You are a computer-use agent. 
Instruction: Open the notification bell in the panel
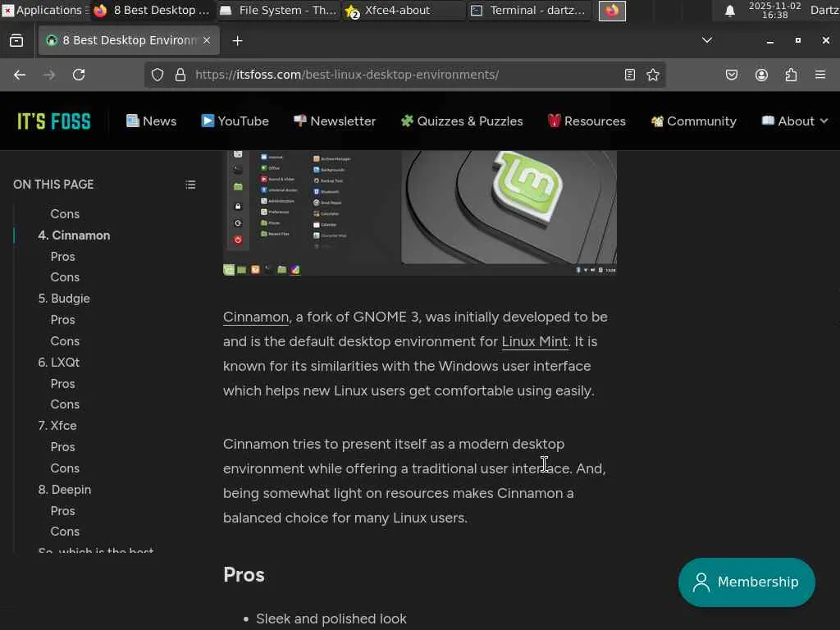tap(729, 11)
